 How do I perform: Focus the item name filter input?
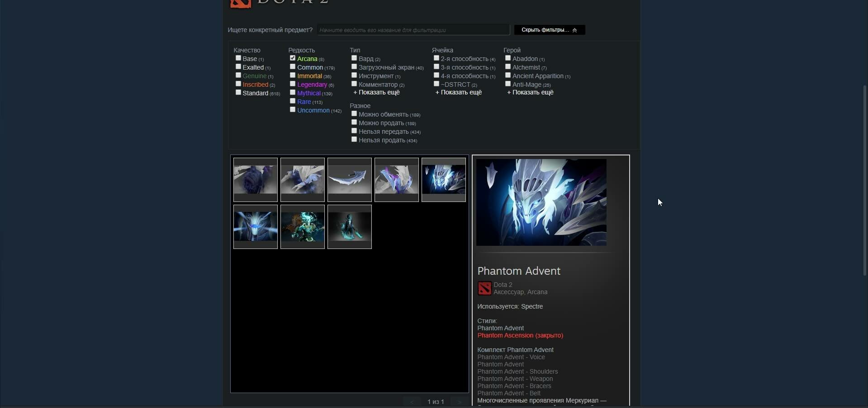(x=413, y=30)
